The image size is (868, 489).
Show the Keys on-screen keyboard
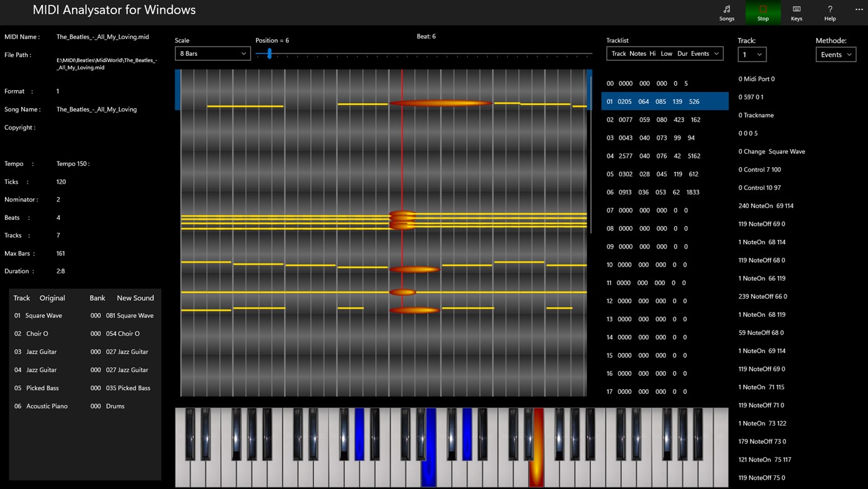pyautogui.click(x=796, y=12)
